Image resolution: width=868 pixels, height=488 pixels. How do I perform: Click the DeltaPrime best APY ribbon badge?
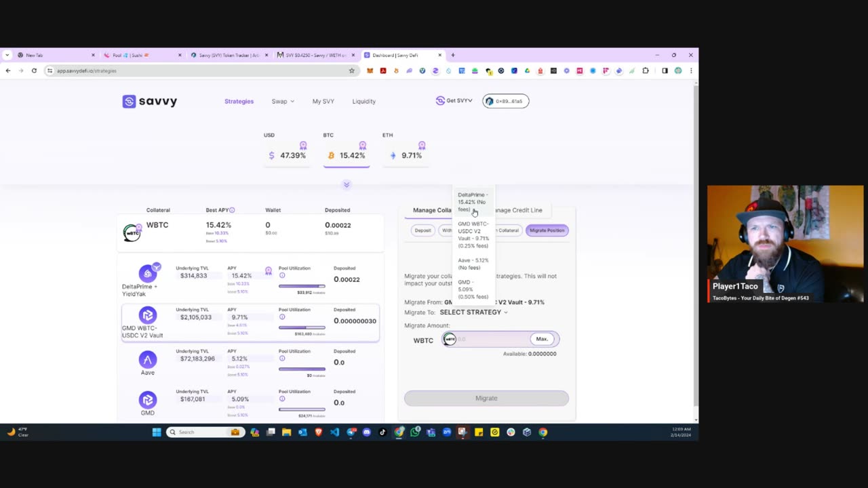[269, 271]
